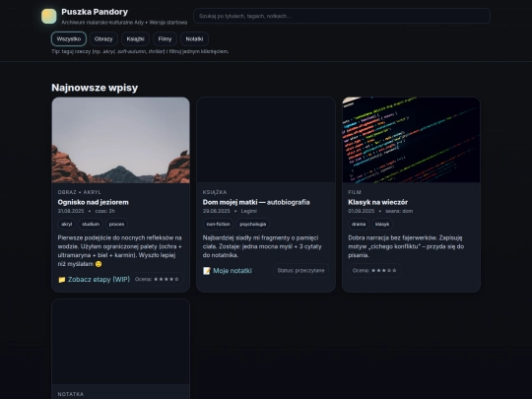Click the 'studium' tag chip
532x399 pixels.
[91, 224]
